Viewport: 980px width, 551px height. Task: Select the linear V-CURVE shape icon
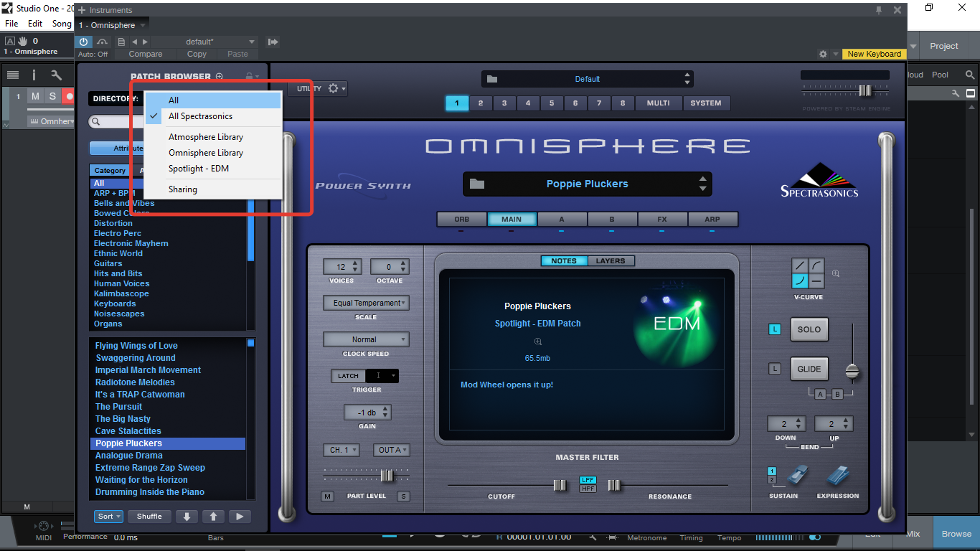point(800,266)
